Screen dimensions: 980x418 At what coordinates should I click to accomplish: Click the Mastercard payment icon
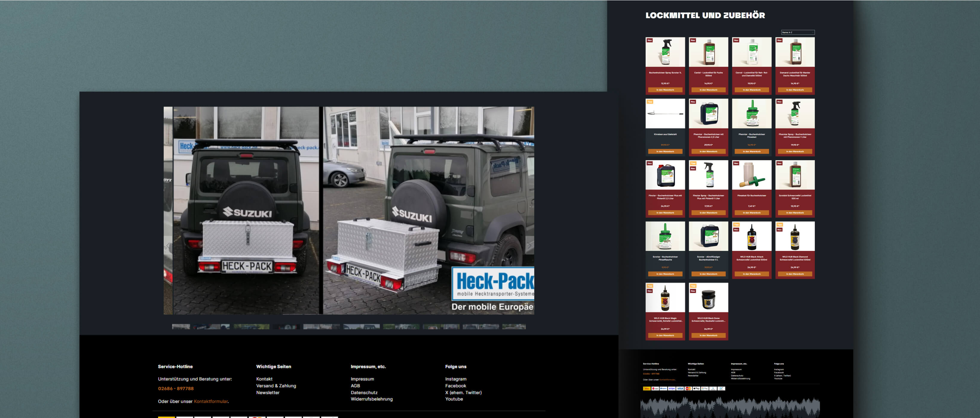688,388
